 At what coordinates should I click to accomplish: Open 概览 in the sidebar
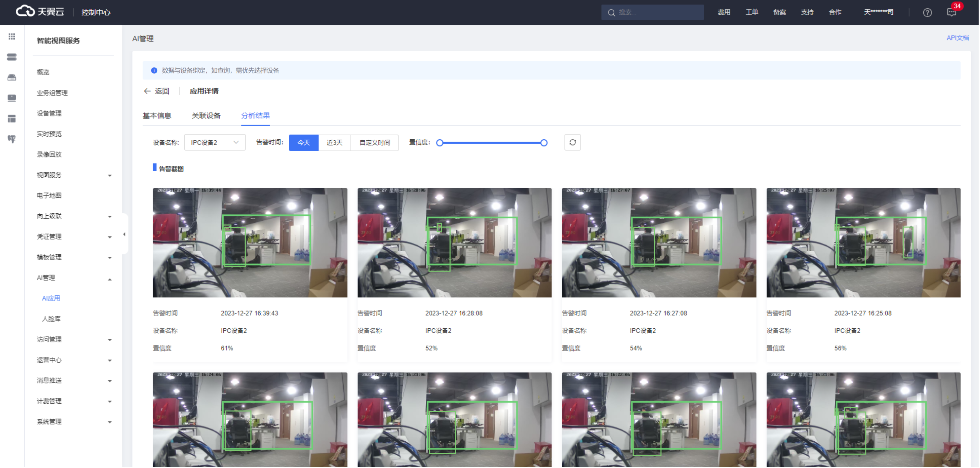[43, 72]
